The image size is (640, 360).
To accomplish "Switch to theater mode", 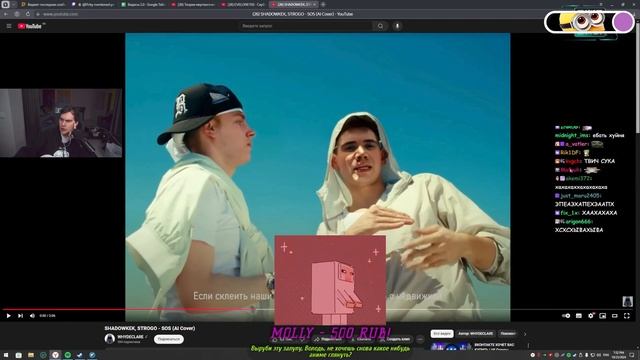I will [615, 316].
